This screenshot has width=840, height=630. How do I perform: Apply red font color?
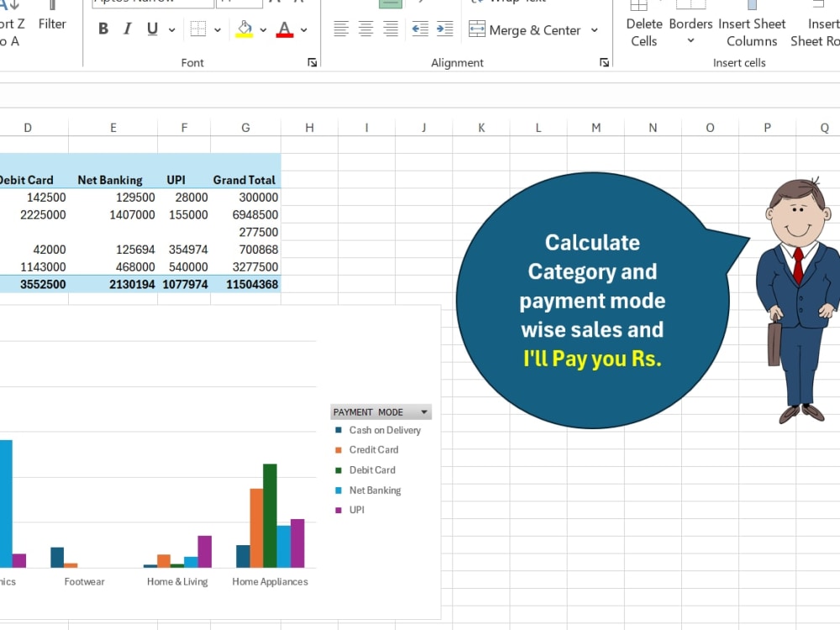285,29
